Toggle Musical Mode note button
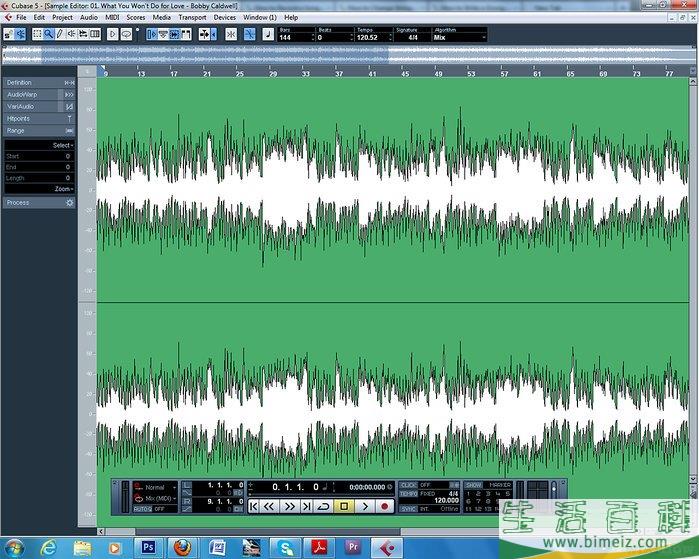 (268, 34)
